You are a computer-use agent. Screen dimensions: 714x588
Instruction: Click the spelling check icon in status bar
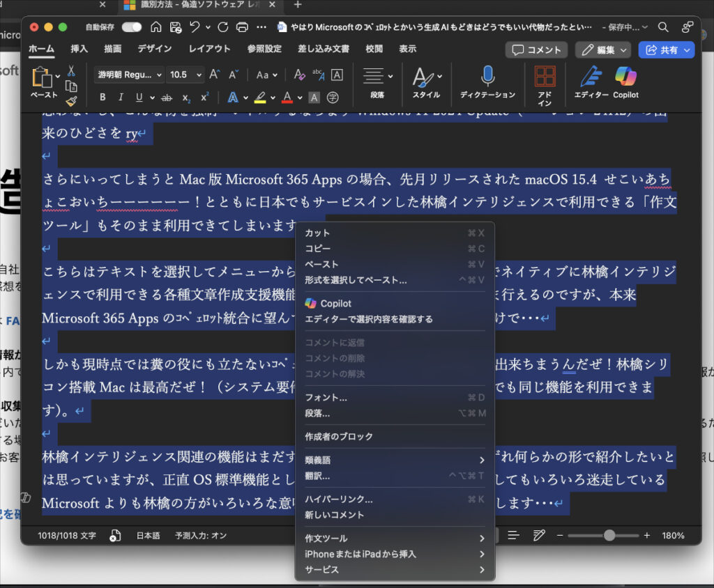tap(115, 536)
